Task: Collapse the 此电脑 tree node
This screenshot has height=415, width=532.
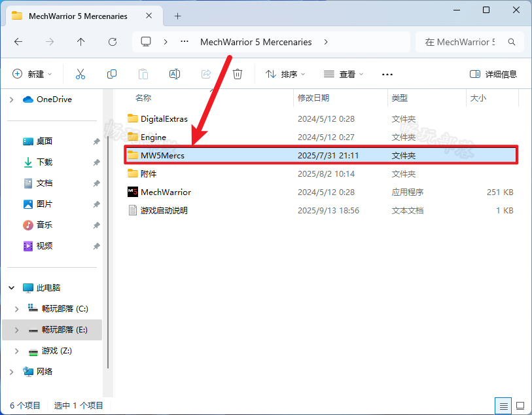Action: [12, 288]
